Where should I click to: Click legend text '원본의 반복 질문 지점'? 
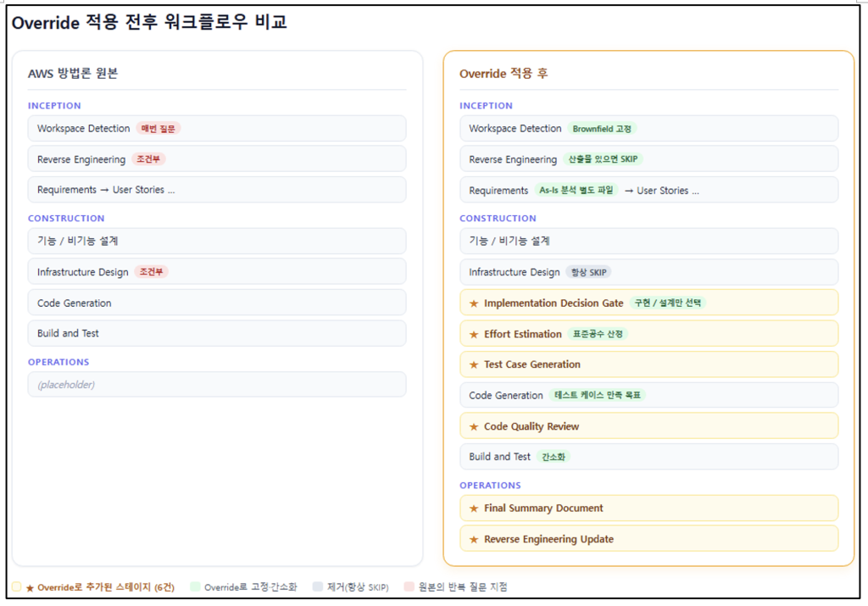tap(463, 587)
